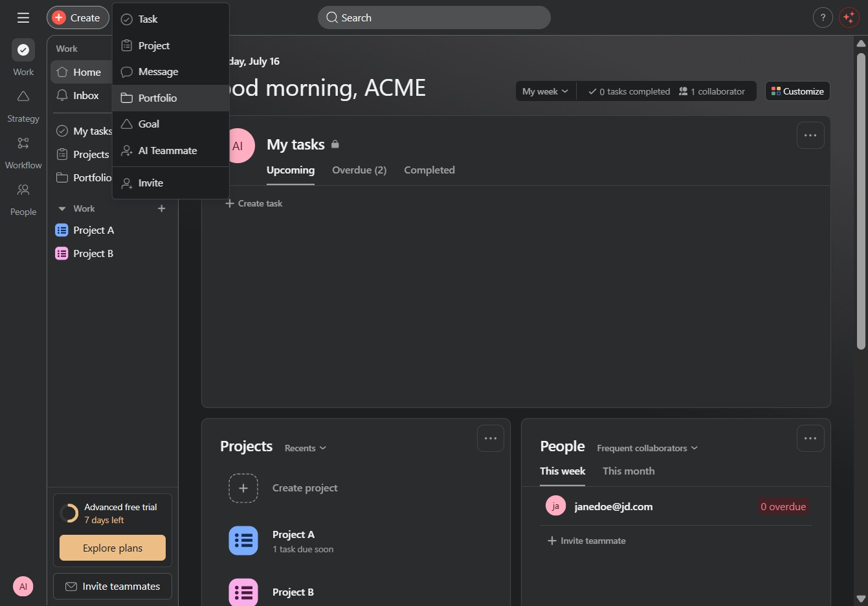
Task: Open Project A blue list icon
Action: tap(243, 541)
